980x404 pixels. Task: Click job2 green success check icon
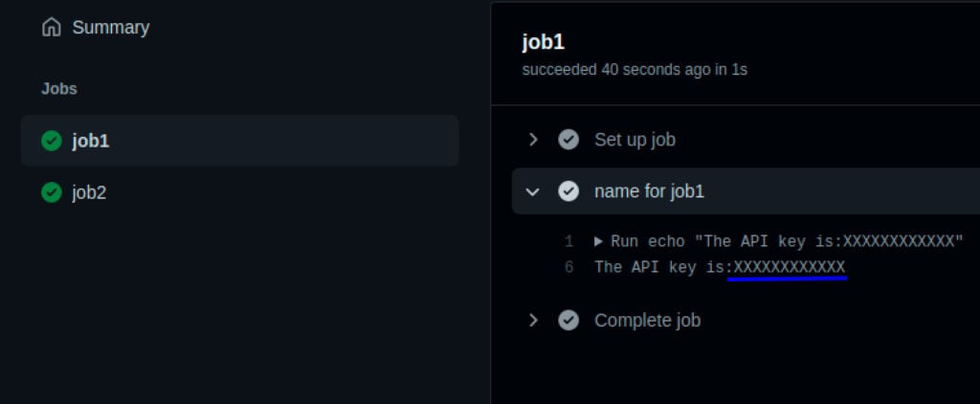[52, 192]
